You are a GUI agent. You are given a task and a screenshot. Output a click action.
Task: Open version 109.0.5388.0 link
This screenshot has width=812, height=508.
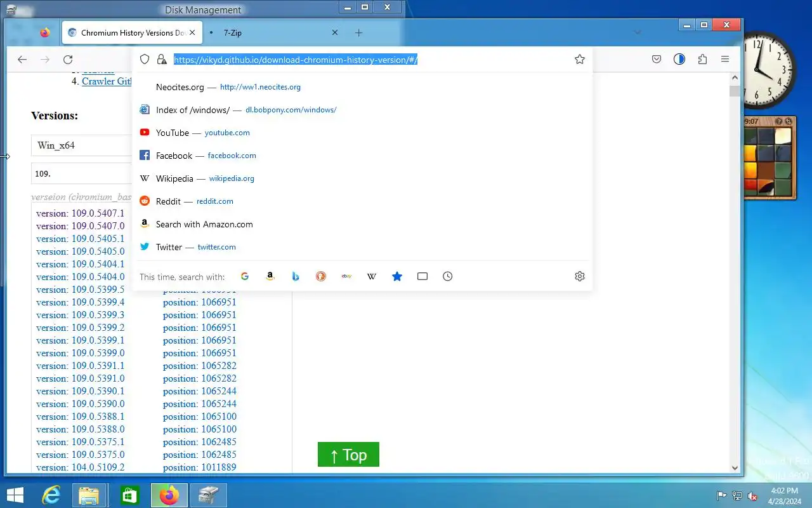pos(80,429)
